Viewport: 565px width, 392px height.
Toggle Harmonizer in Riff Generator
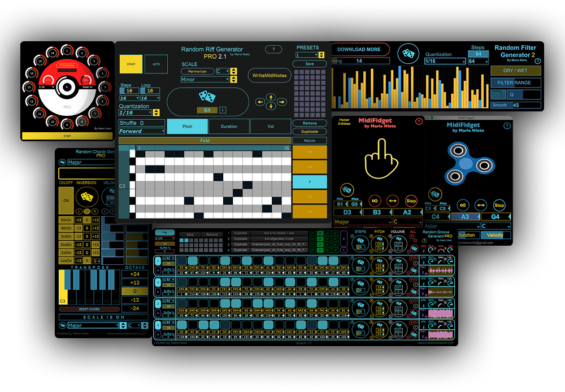click(x=197, y=71)
